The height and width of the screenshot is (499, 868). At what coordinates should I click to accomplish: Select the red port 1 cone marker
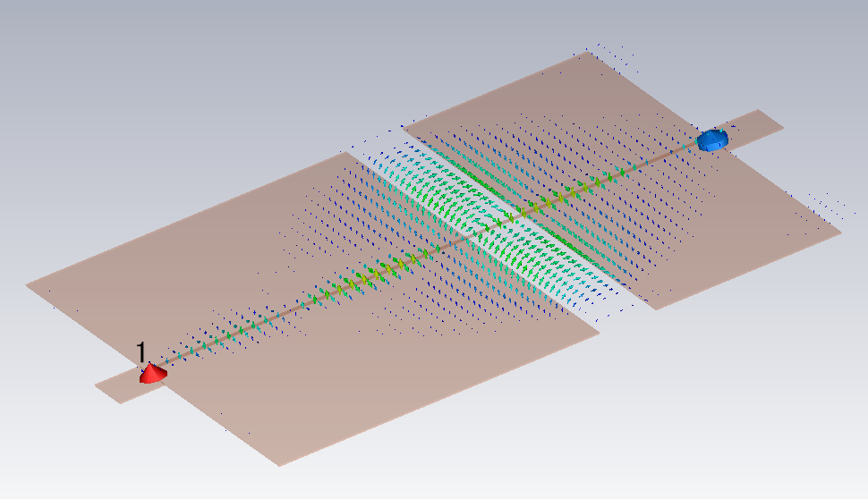153,374
